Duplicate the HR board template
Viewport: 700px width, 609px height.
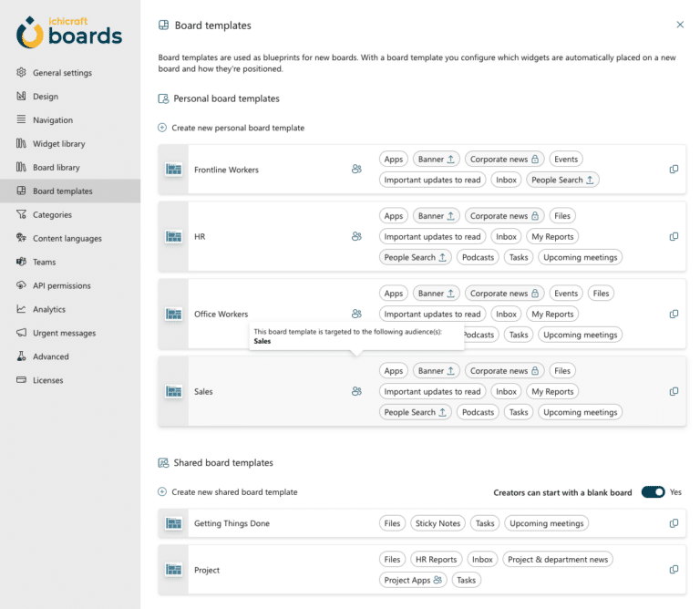coord(674,237)
